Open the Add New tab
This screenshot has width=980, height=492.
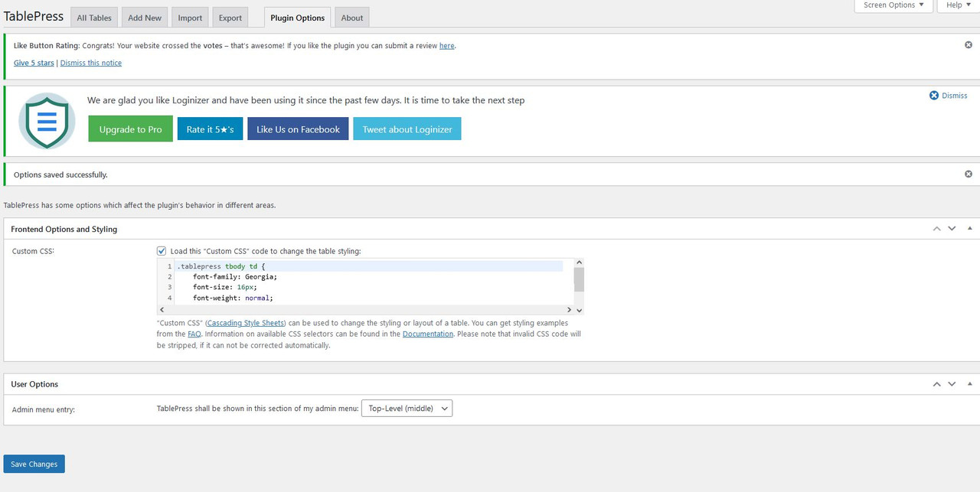[x=145, y=18]
